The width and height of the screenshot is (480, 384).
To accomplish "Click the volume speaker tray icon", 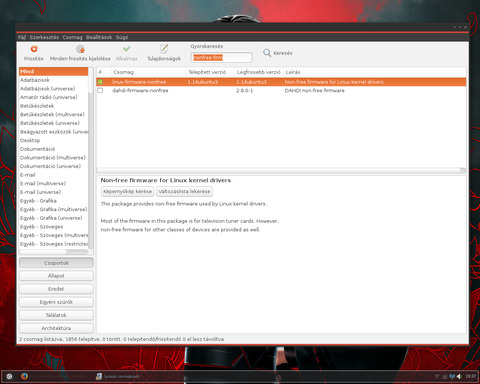I will coord(459,376).
